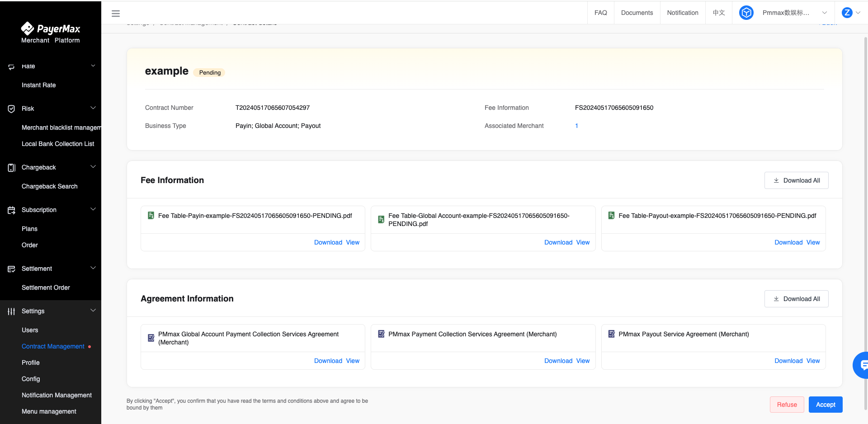868x424 pixels.
Task: Collapse the Rate menu chevron
Action: point(93,66)
